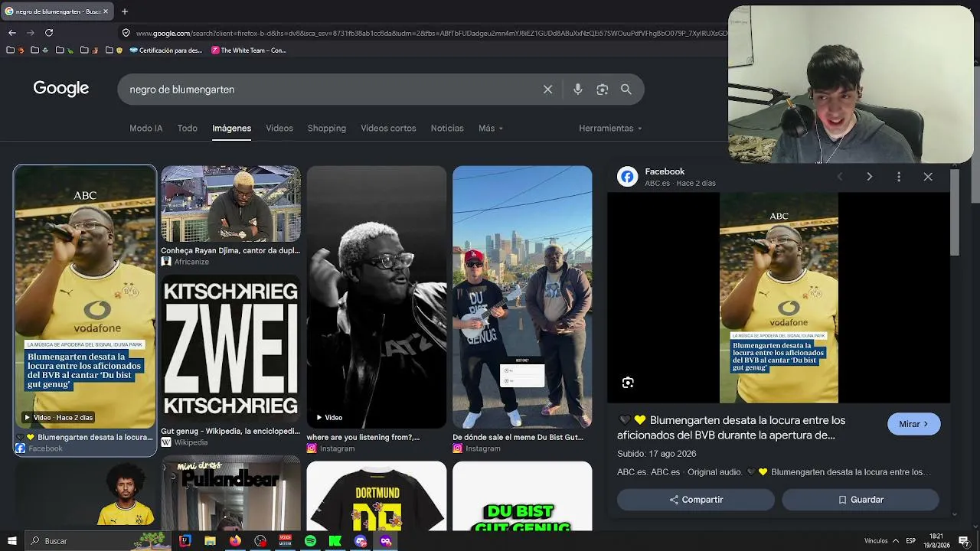
Task: Switch to the Shopping tab
Action: pyautogui.click(x=327, y=128)
